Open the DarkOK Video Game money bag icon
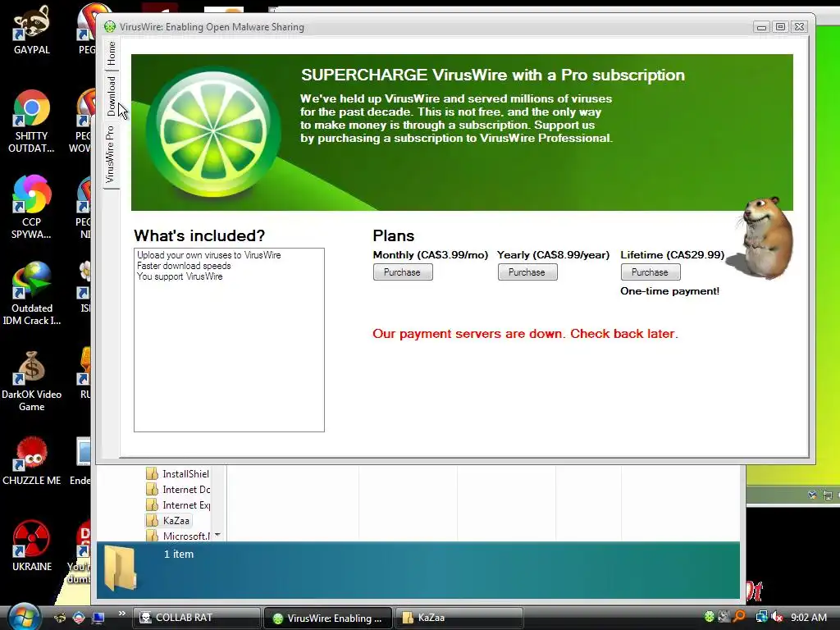This screenshot has height=630, width=840. click(32, 381)
